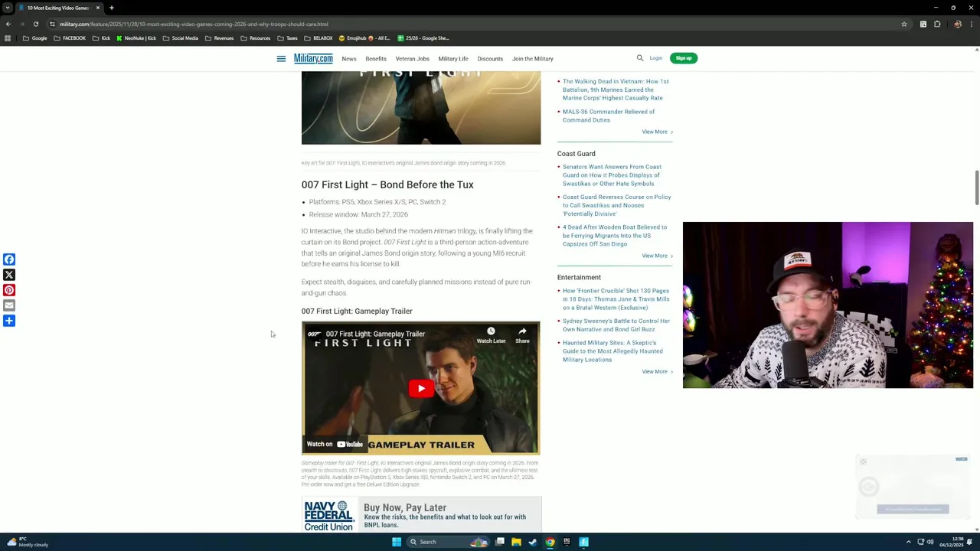
Task: Play the 007 First Light gameplay trailer
Action: coord(420,389)
